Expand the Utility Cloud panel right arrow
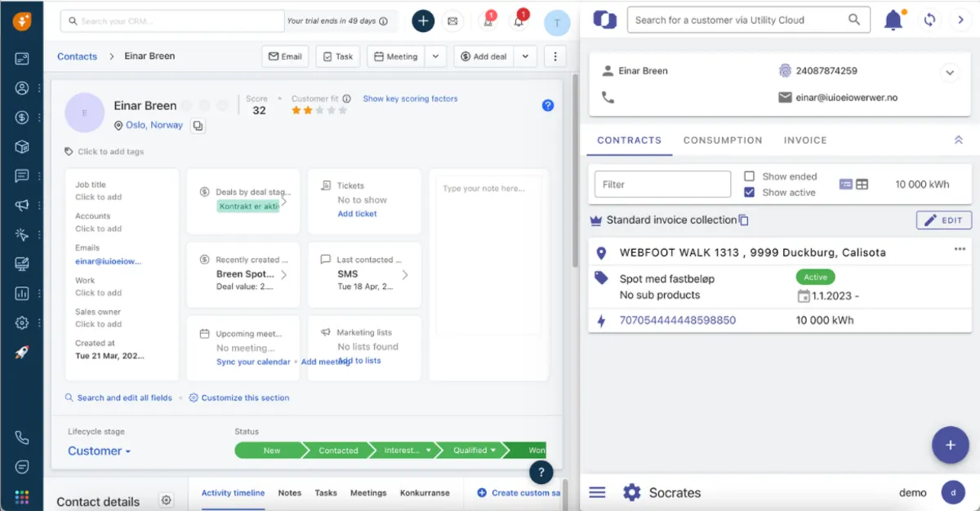 pyautogui.click(x=960, y=20)
